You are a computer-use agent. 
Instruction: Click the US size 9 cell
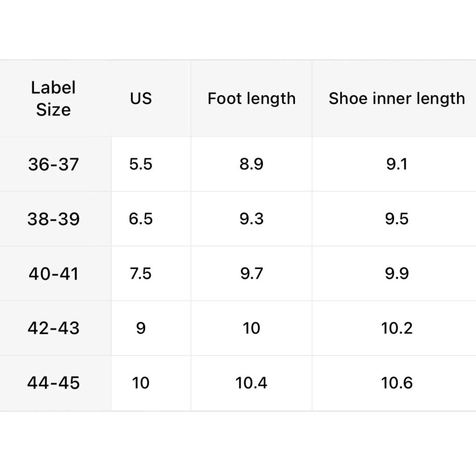click(141, 328)
